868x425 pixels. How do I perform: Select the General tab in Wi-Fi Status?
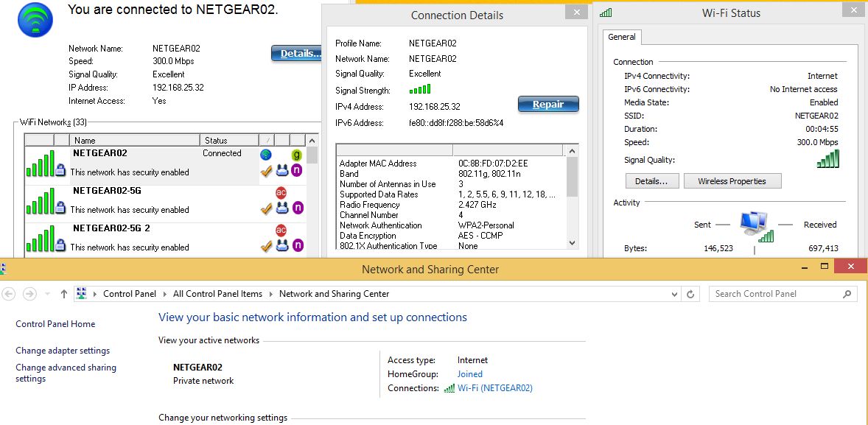[622, 37]
